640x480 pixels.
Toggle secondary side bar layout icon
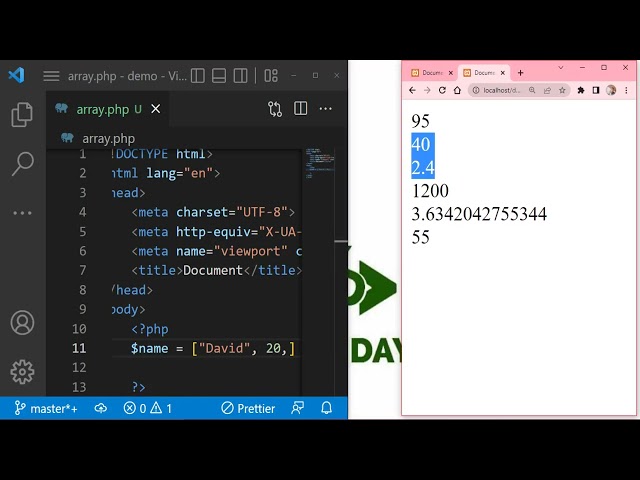pyautogui.click(x=240, y=76)
